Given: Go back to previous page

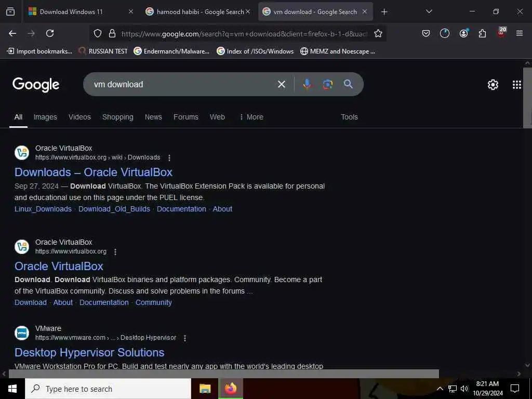Looking at the screenshot, I should coord(12,33).
